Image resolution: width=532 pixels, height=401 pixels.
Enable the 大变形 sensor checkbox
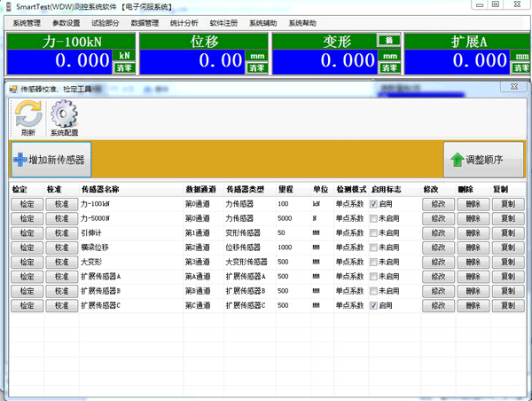coord(373,262)
